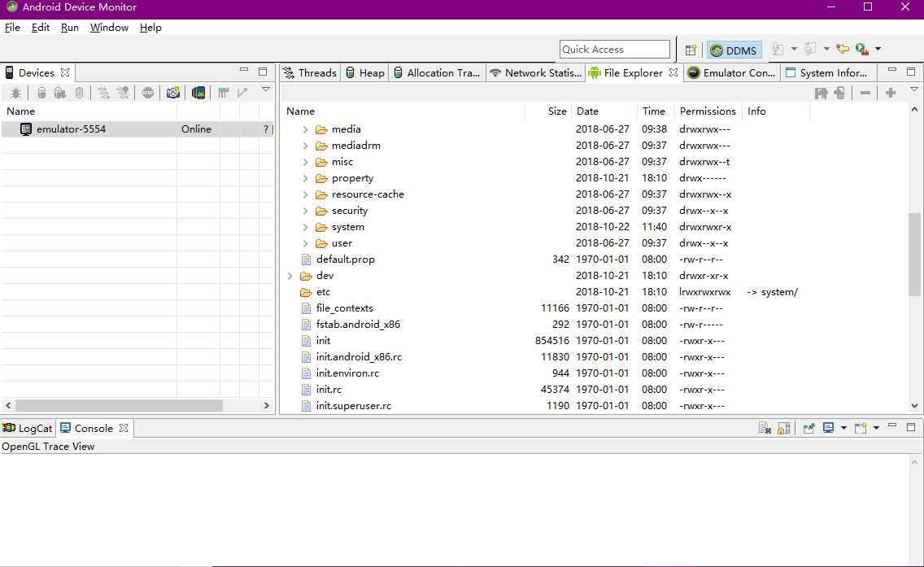Open the Edit menu
Viewport: 924px width, 567px height.
pos(41,27)
